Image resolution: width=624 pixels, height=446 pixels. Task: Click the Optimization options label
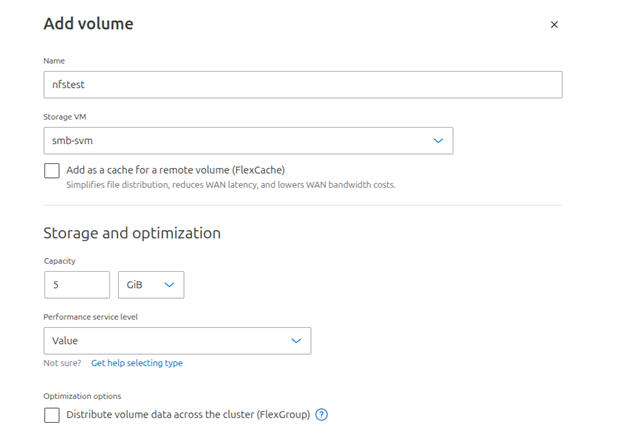coord(82,396)
